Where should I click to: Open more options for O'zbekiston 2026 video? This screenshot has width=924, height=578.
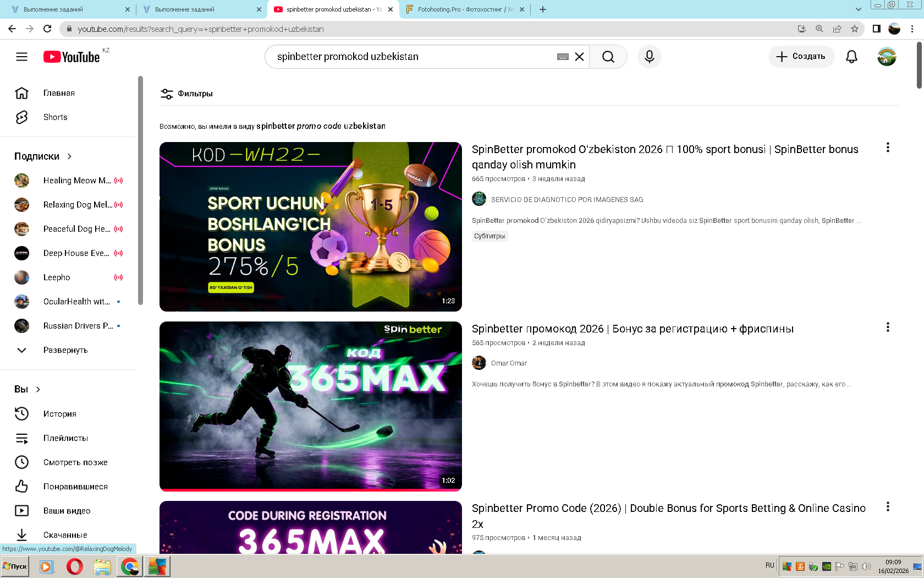(x=888, y=148)
